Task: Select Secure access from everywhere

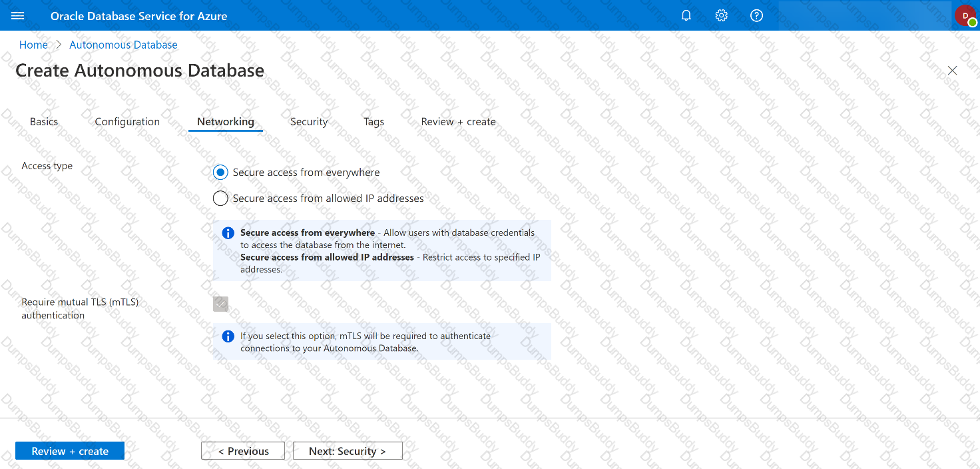Action: 220,173
